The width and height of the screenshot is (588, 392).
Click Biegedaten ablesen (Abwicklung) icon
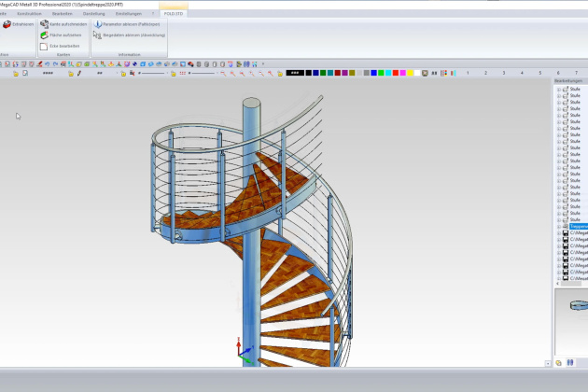(x=97, y=35)
